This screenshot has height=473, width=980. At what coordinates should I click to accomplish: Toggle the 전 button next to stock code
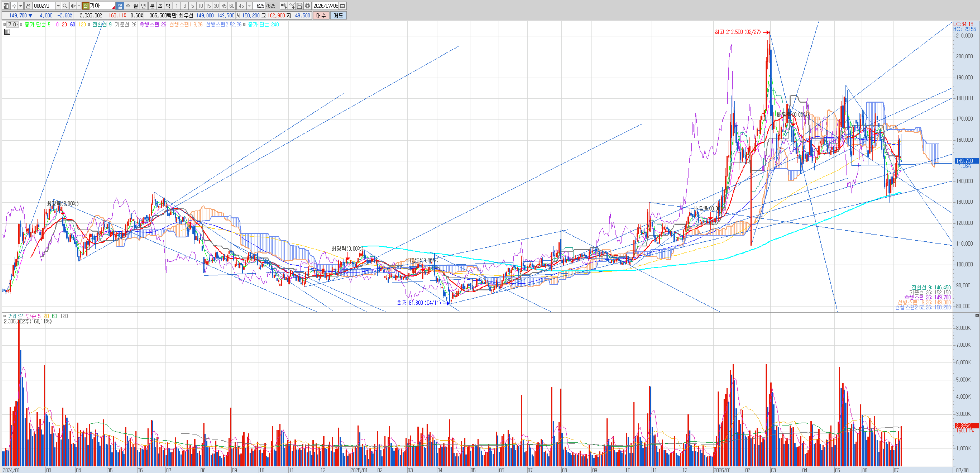(28, 6)
